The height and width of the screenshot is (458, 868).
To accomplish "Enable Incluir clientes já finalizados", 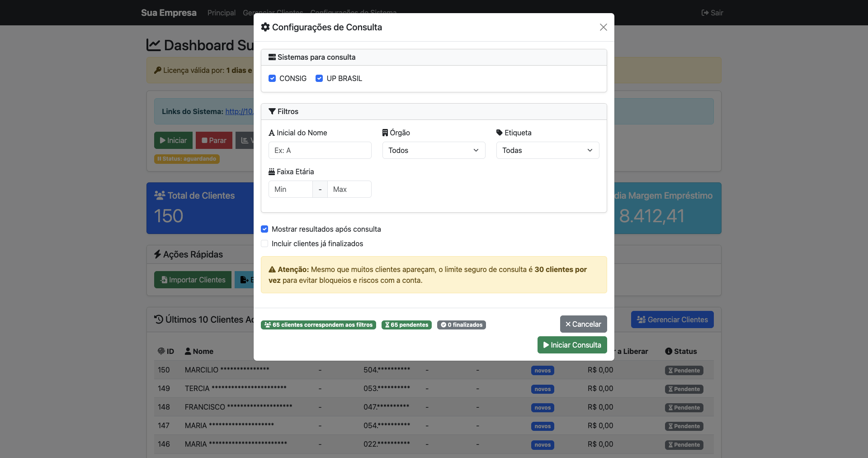I will click(264, 243).
